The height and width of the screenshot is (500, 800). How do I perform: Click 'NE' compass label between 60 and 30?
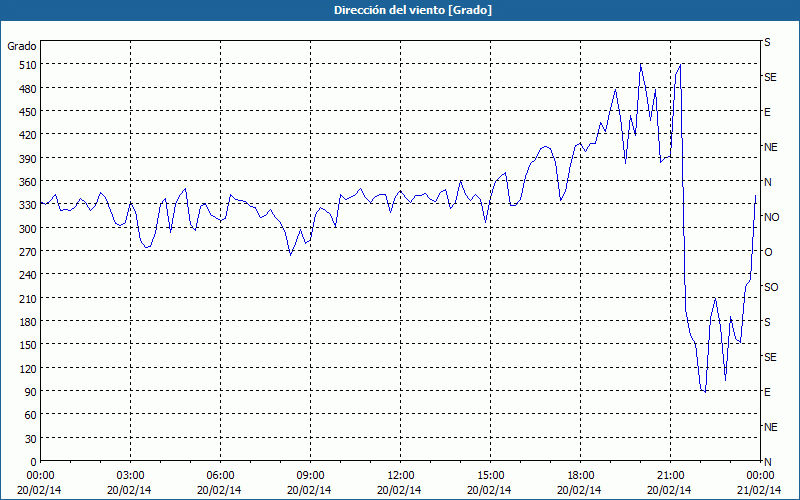pos(771,427)
